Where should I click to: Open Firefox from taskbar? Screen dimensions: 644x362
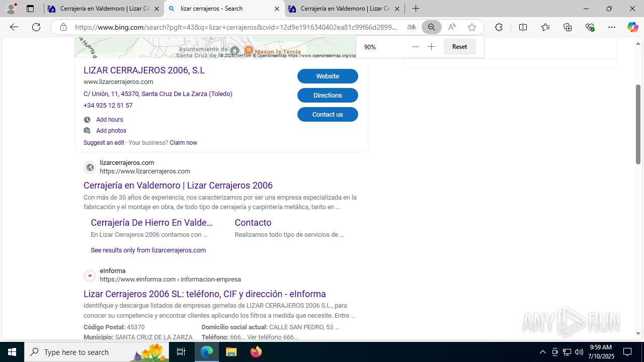click(256, 352)
